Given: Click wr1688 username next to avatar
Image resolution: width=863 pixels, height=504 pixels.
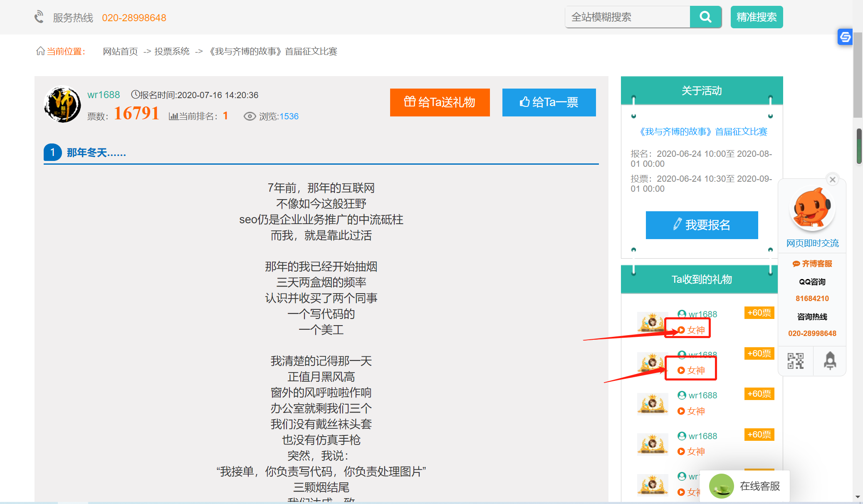Looking at the screenshot, I should click(x=104, y=95).
